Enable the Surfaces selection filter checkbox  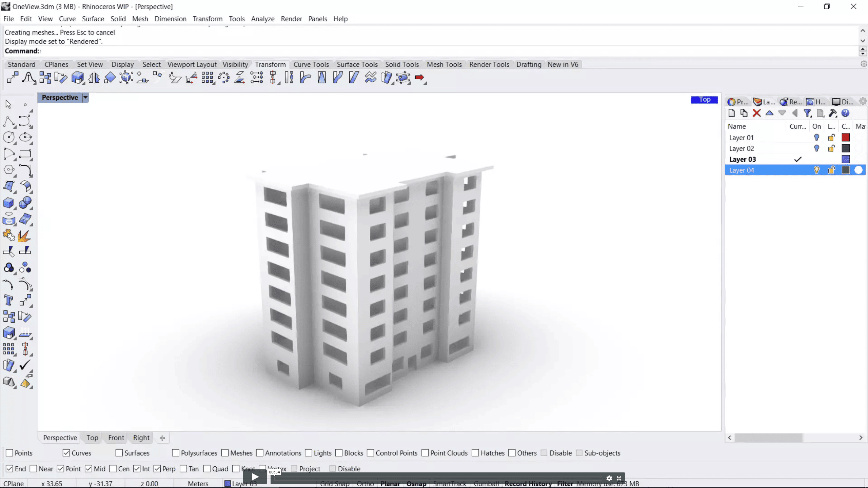pyautogui.click(x=119, y=453)
